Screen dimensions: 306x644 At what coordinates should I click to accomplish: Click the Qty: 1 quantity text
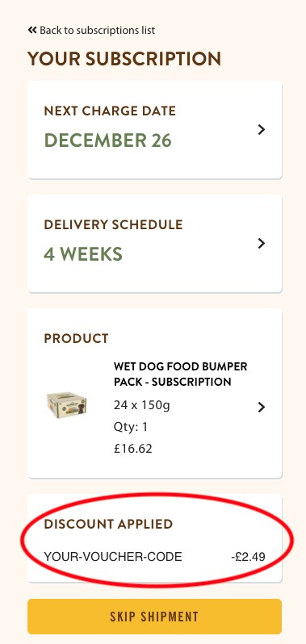tap(131, 427)
